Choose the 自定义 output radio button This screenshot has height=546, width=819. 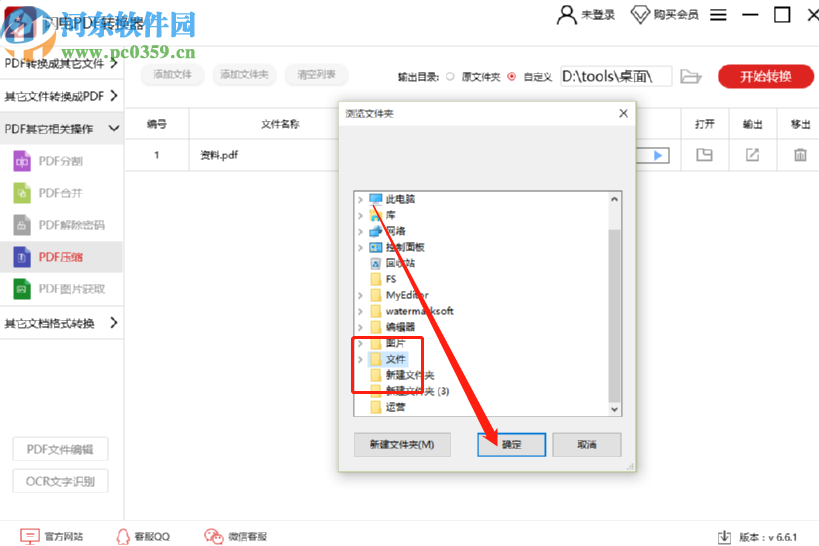[x=512, y=77]
